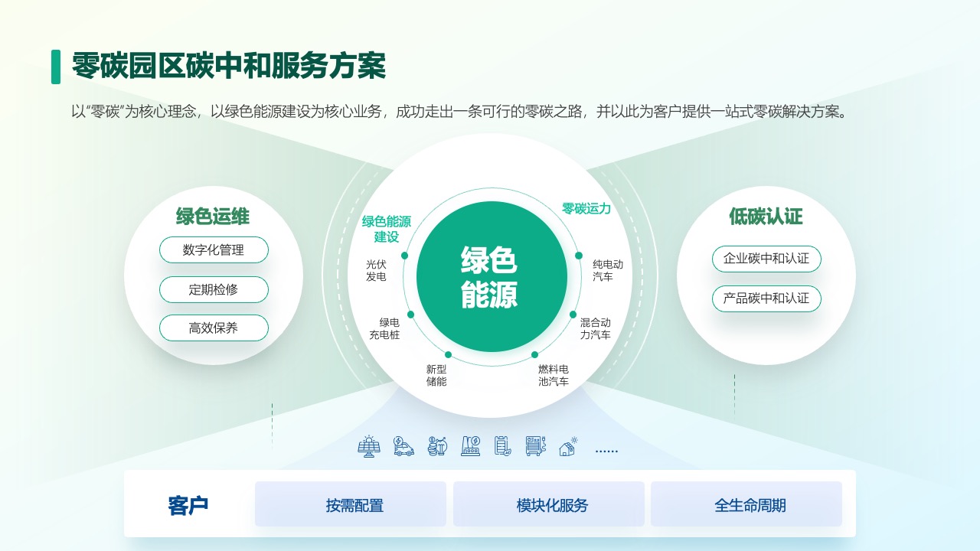This screenshot has width=980, height=551.
Task: Click the charging station machine icon
Action: [534, 446]
